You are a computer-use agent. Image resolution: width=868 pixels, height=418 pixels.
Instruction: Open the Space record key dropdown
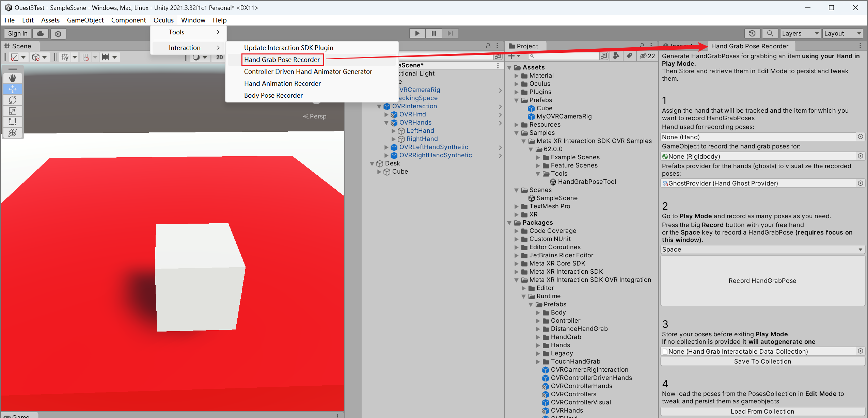[762, 250]
